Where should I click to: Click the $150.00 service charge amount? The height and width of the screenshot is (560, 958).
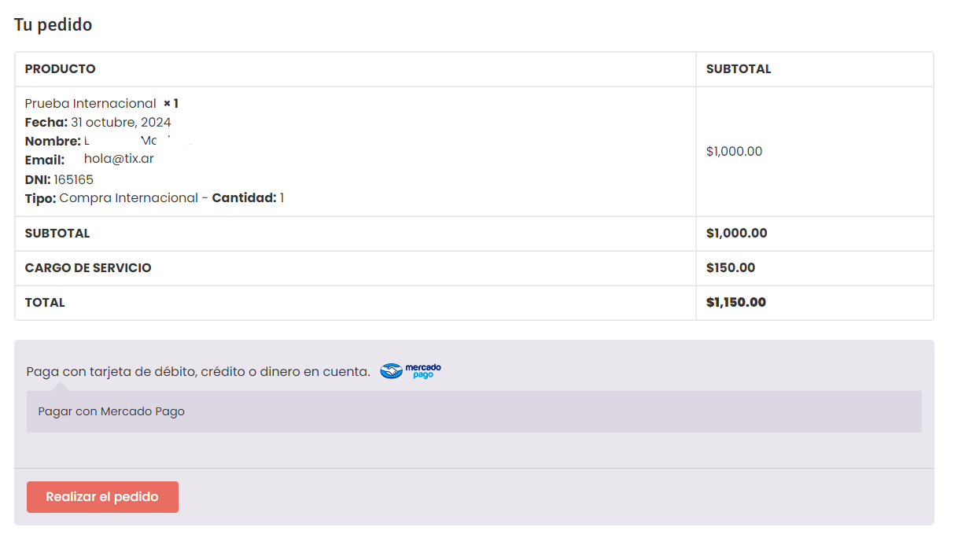coord(730,268)
